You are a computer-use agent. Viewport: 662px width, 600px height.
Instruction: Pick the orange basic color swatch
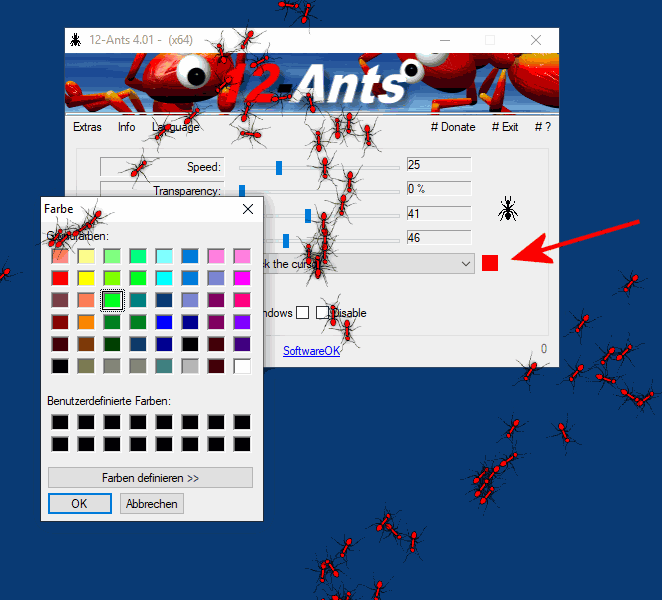click(86, 322)
